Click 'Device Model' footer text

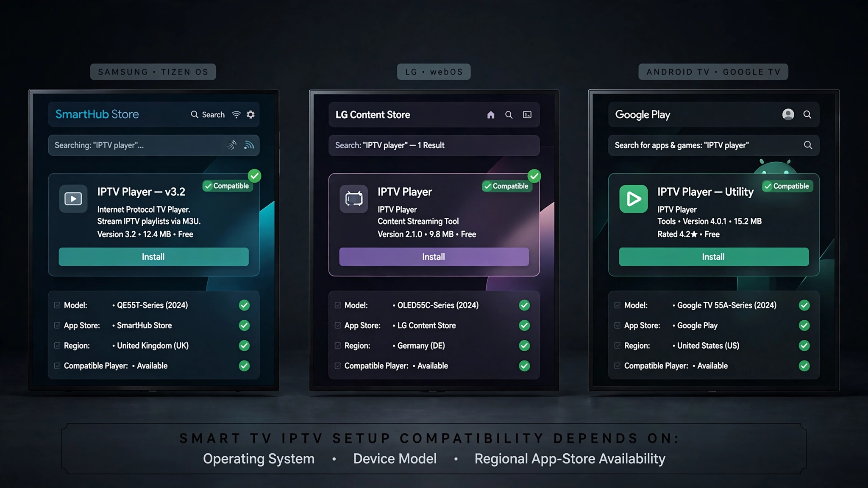point(395,459)
